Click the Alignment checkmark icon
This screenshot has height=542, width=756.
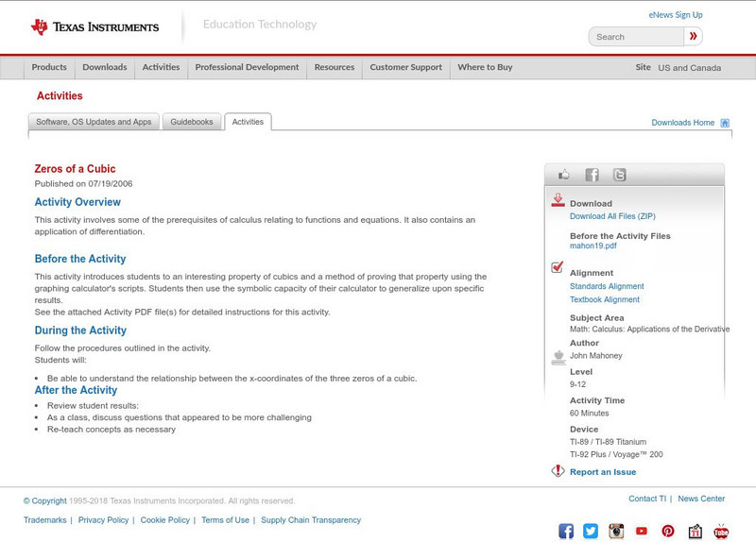pos(557,267)
